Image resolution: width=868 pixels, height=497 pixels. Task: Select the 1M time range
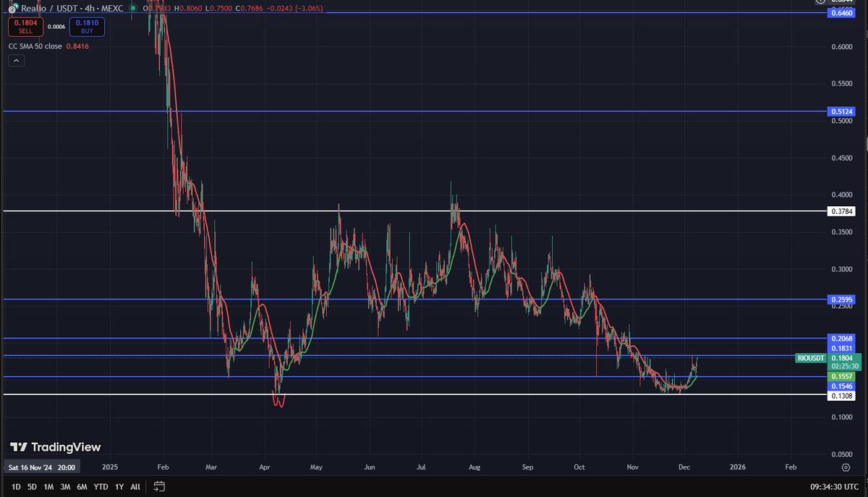(x=48, y=487)
